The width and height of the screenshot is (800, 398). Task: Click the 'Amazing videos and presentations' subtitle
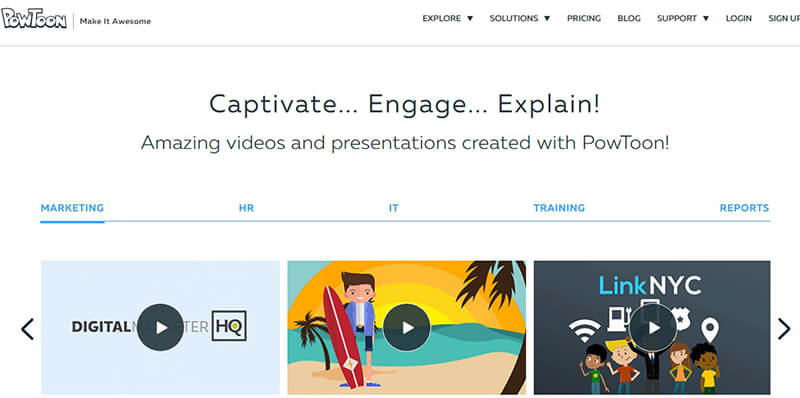click(x=405, y=143)
